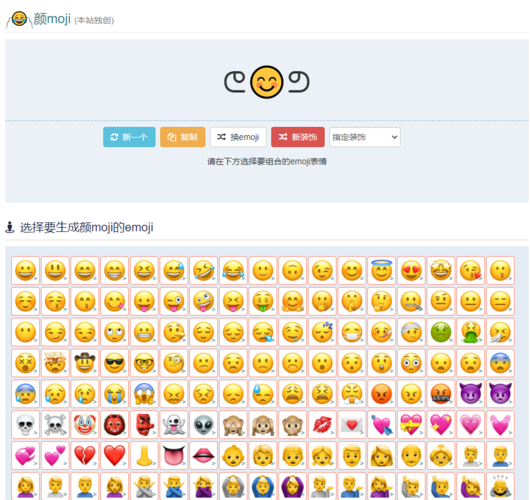Viewport: 530px width, 500px height.
Task: Choose the drooling face emoji
Action: 292,332
